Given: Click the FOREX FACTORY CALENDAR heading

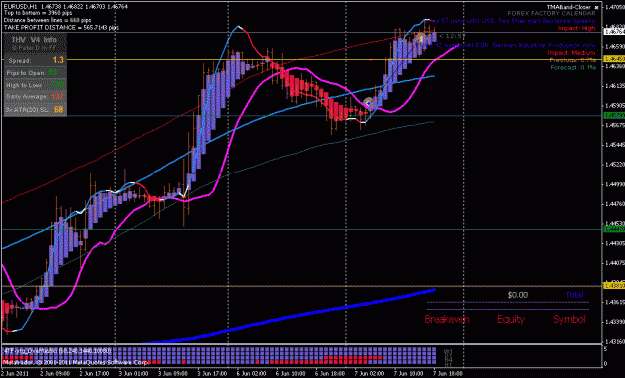Looking at the screenshot, I should (x=552, y=14).
